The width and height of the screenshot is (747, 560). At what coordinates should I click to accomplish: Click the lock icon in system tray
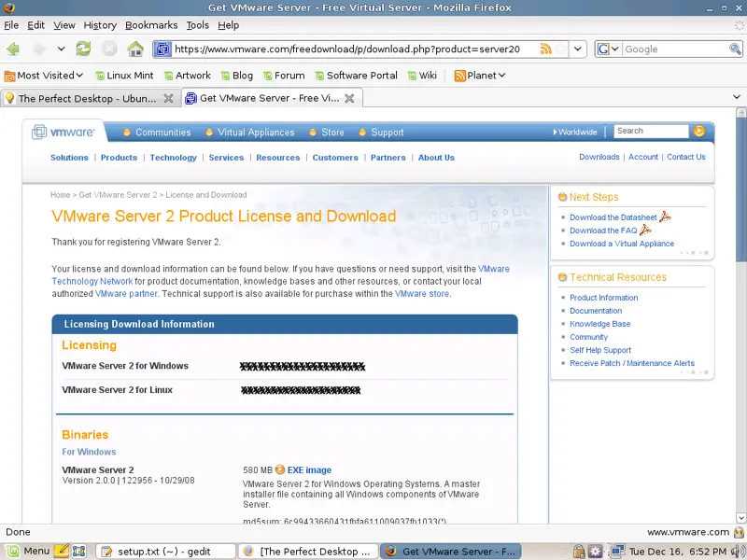579,552
